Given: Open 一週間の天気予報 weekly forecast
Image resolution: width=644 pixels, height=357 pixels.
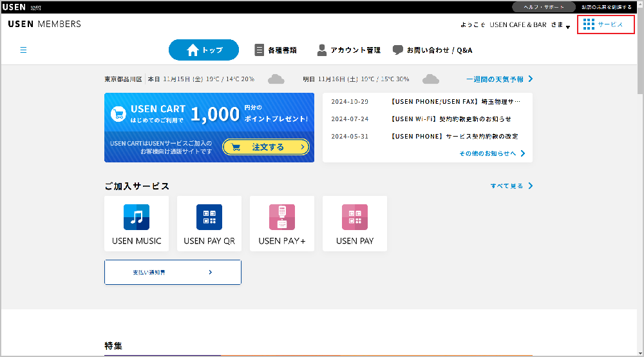Looking at the screenshot, I should click(499, 79).
